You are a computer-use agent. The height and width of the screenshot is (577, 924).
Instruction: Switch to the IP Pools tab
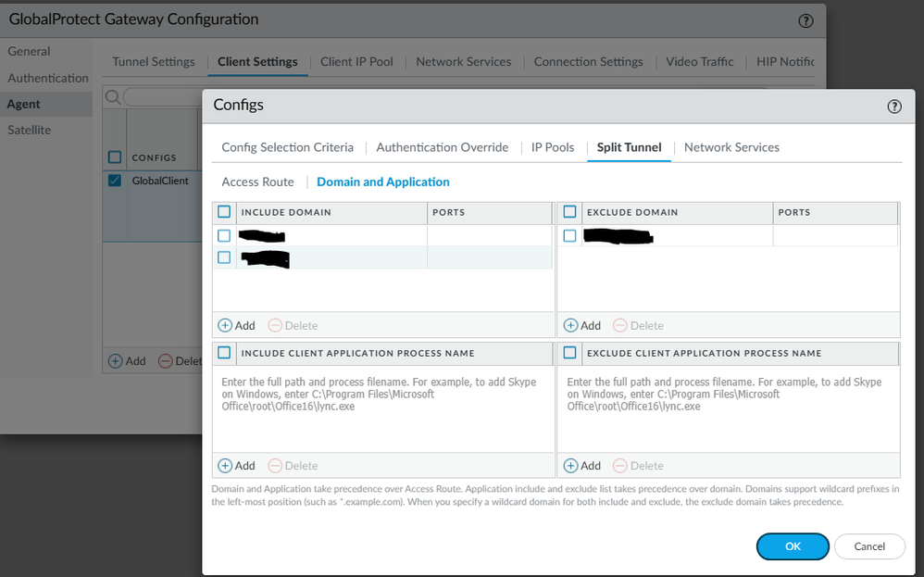pyautogui.click(x=552, y=147)
